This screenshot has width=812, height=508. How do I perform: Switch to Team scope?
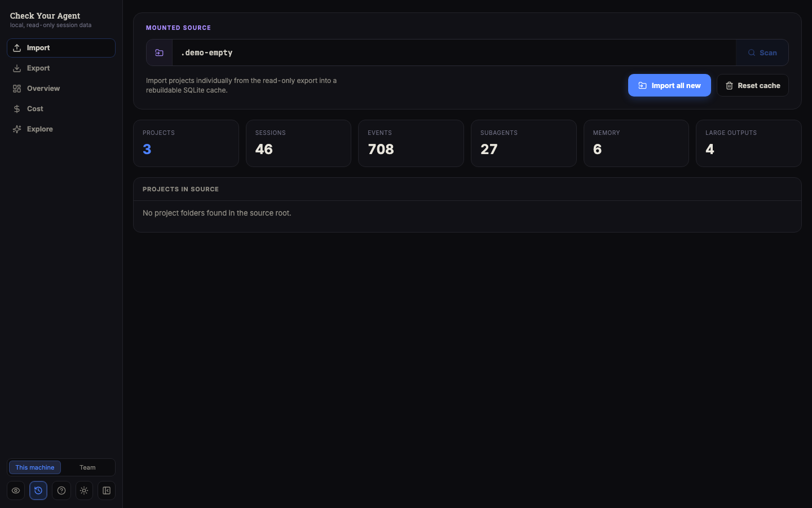(87, 467)
